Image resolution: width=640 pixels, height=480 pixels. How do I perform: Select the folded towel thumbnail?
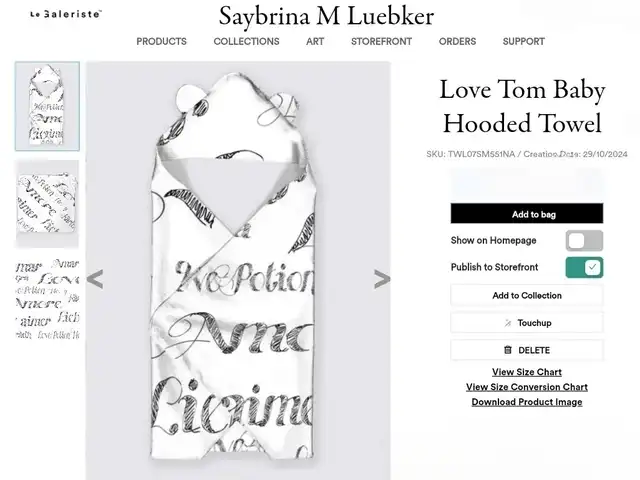tap(47, 204)
